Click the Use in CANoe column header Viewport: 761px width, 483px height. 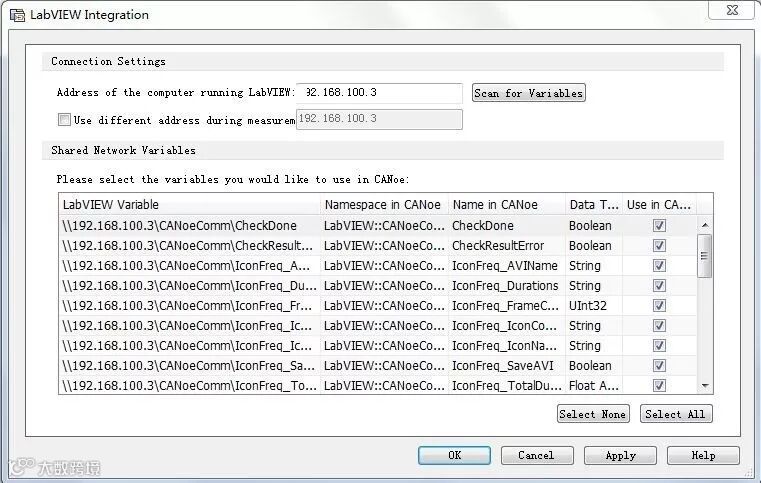[659, 204]
